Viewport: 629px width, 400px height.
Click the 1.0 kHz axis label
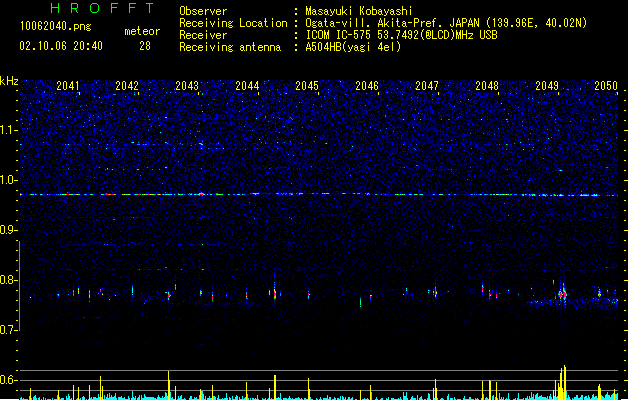[8, 180]
